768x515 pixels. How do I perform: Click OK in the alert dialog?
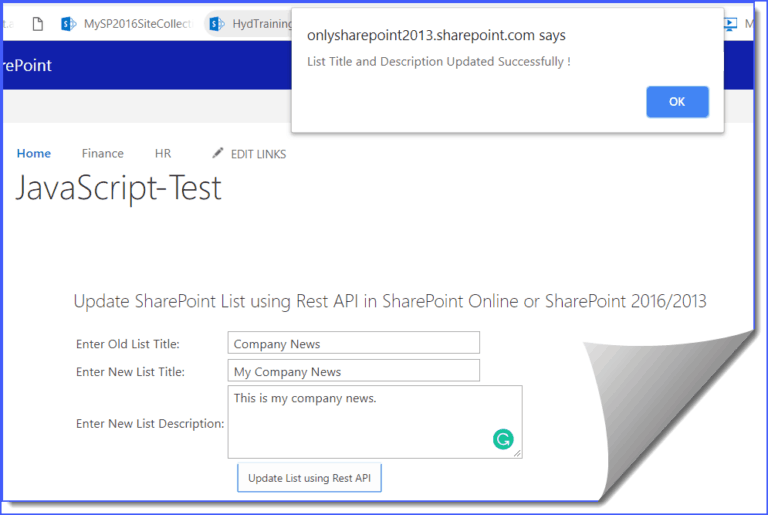[677, 101]
